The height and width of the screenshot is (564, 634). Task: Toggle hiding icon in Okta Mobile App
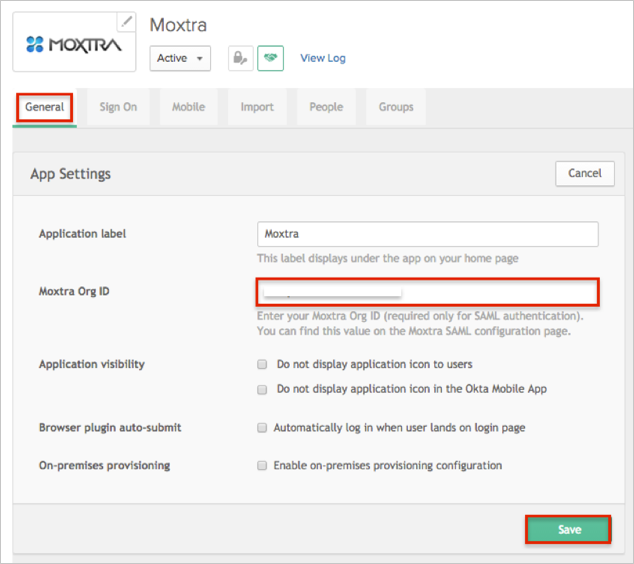click(262, 389)
